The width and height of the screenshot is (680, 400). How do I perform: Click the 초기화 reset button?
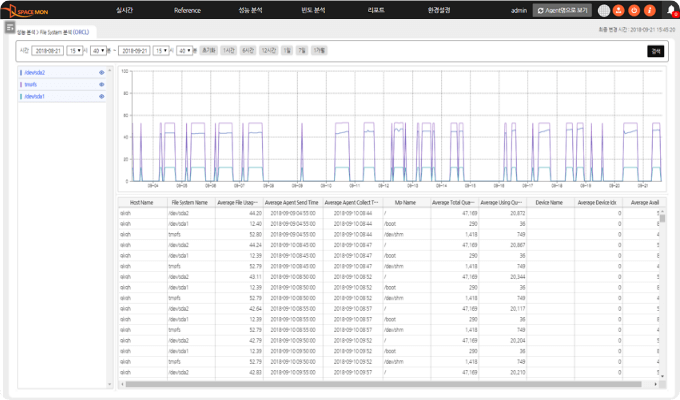pos(209,51)
